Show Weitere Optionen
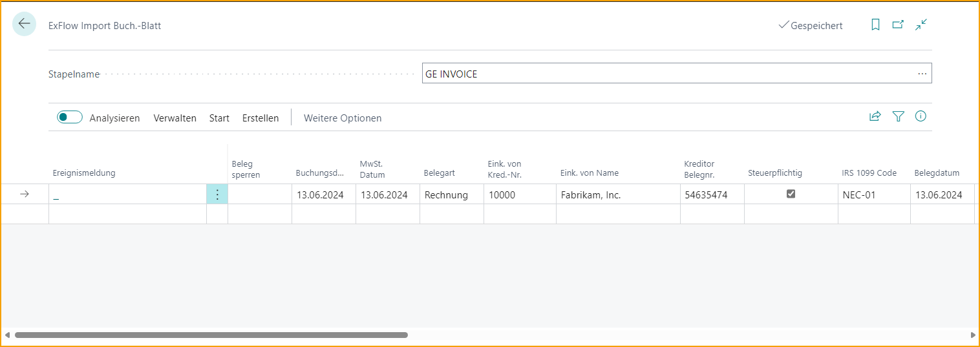Image resolution: width=980 pixels, height=347 pixels. pos(343,118)
